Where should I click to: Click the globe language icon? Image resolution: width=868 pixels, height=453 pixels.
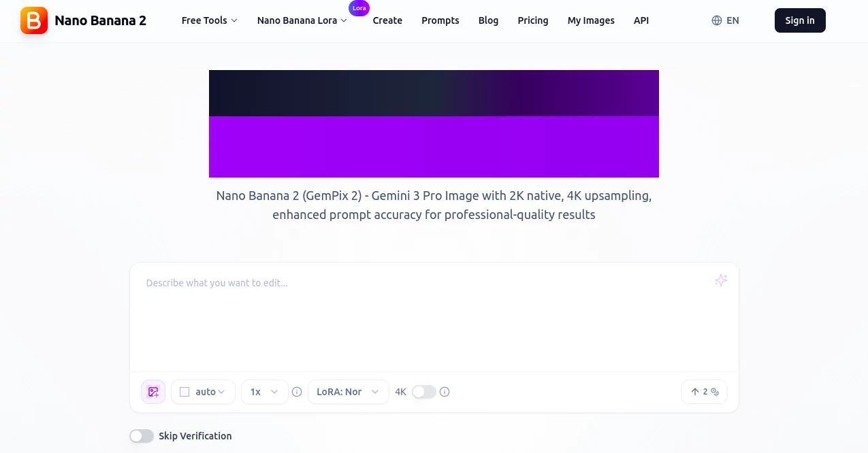point(716,20)
